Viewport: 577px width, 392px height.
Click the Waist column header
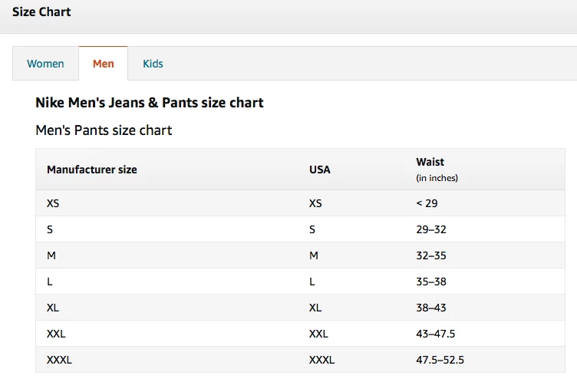(430, 163)
